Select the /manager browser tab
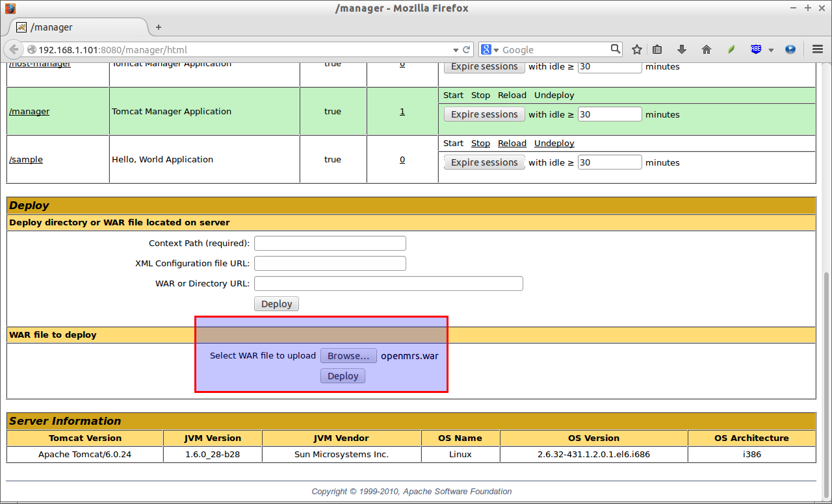Viewport: 832px width, 504px height. coord(78,27)
